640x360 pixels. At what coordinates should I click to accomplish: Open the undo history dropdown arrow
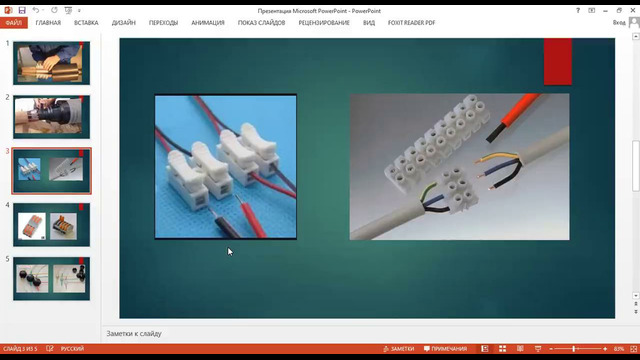43,11
